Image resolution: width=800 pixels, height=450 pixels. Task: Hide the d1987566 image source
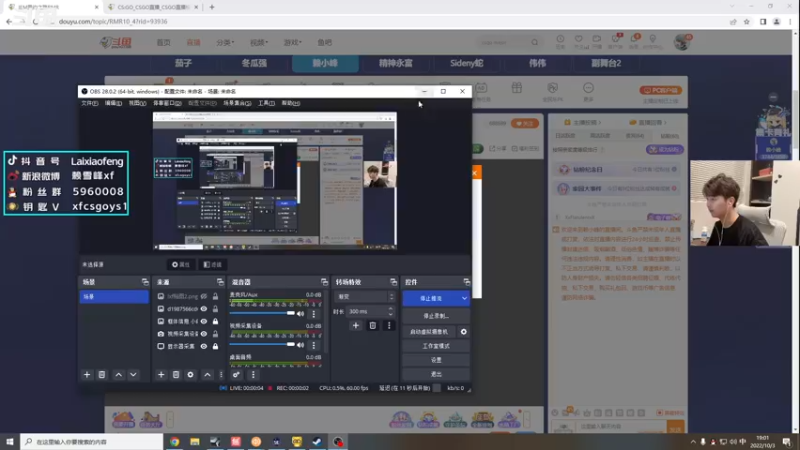[x=204, y=309]
